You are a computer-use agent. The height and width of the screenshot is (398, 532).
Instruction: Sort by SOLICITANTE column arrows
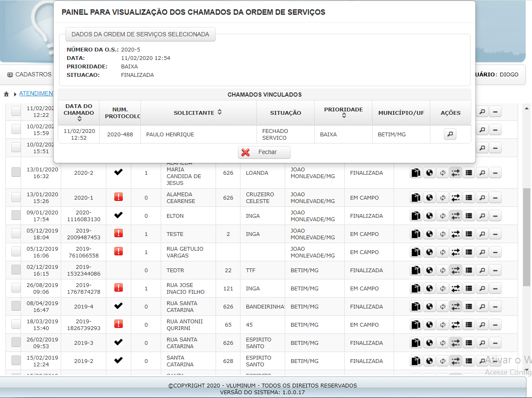tap(219, 112)
